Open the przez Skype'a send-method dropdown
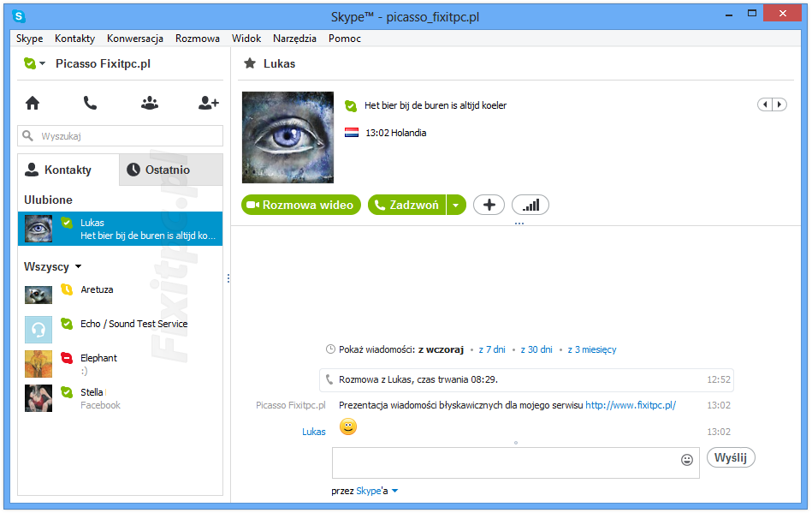 pos(395,491)
